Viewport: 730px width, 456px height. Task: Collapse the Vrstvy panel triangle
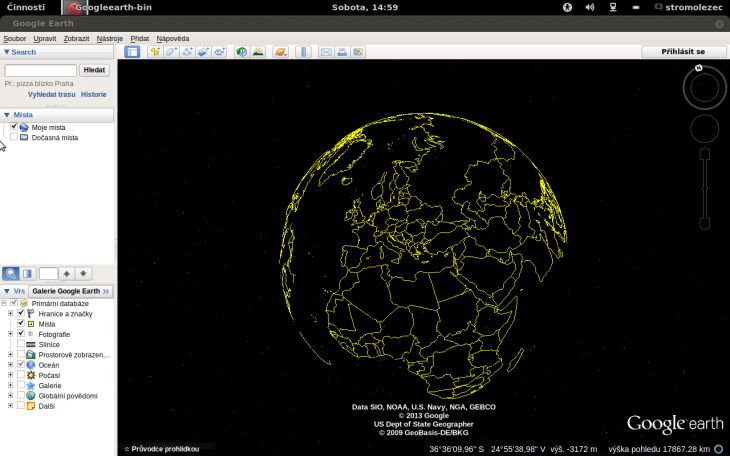[x=7, y=291]
